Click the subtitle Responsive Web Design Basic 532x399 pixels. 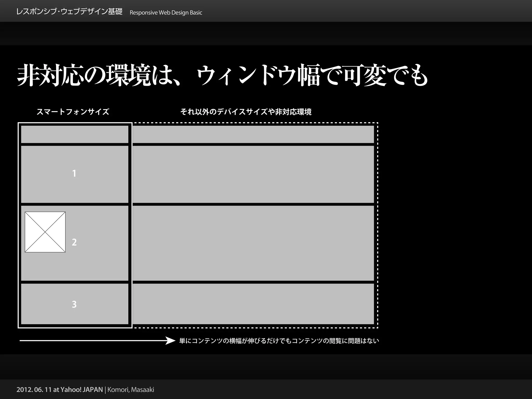[166, 12]
